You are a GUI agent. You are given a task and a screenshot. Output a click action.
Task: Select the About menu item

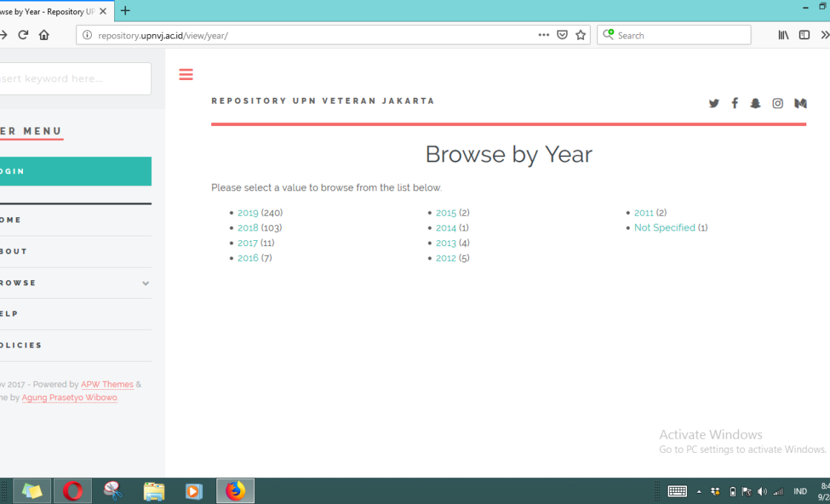point(15,251)
